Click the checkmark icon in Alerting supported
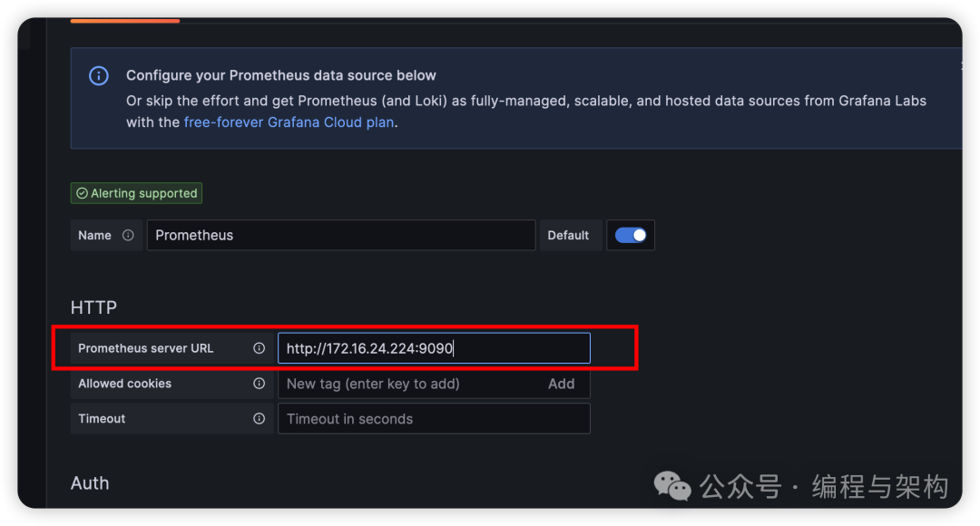The image size is (980, 526). click(82, 193)
